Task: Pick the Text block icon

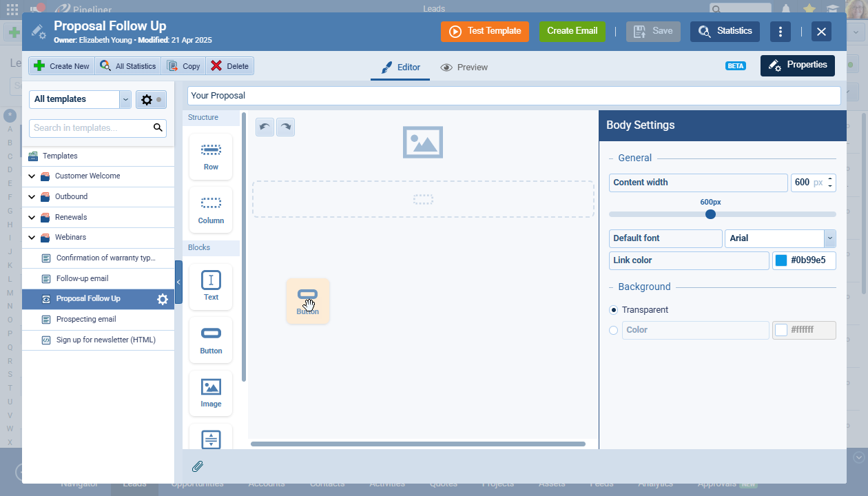Action: pyautogui.click(x=211, y=286)
